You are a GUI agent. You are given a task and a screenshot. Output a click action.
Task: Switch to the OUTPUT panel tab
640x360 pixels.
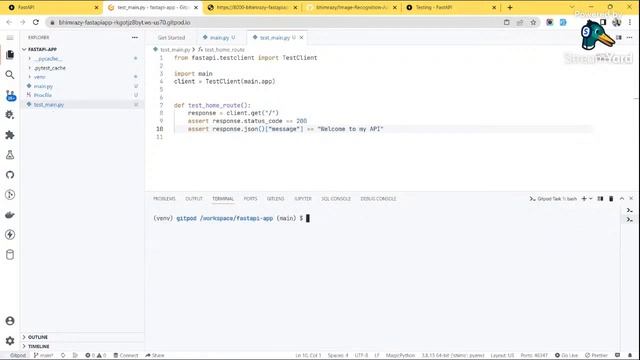tap(194, 199)
